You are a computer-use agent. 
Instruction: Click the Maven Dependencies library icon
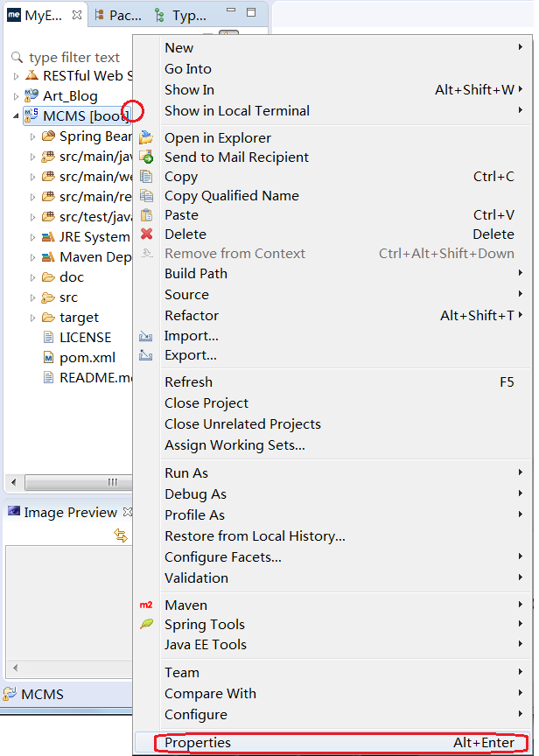pyautogui.click(x=48, y=257)
